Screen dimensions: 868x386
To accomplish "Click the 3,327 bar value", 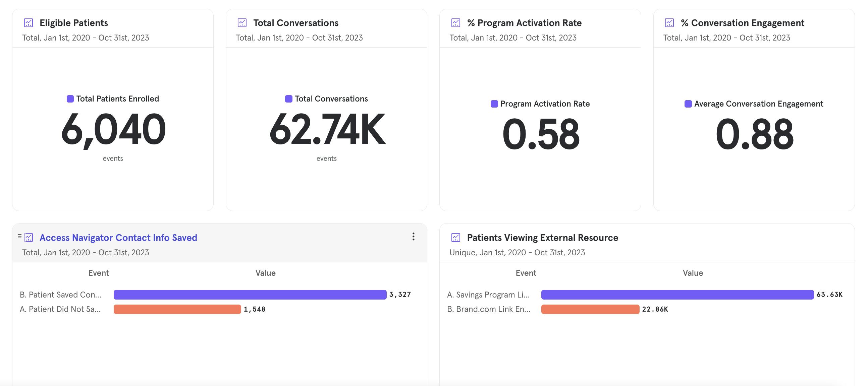I will point(400,295).
